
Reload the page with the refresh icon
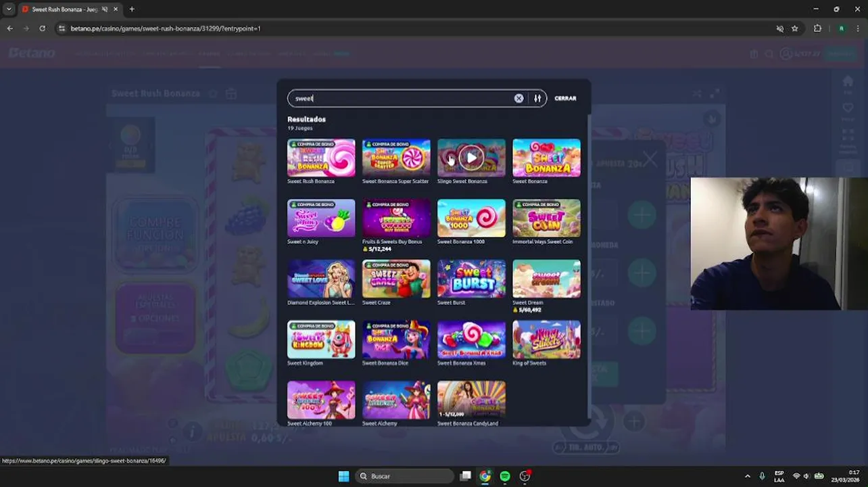click(42, 28)
